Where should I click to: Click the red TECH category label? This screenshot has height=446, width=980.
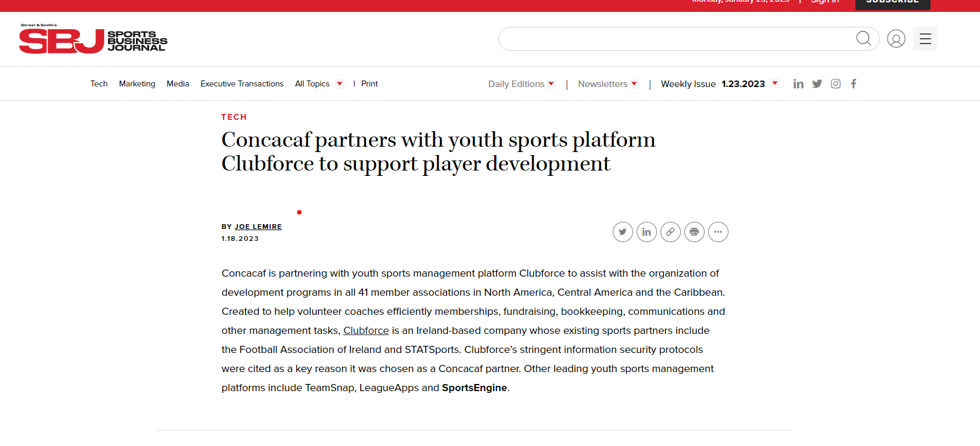click(234, 117)
